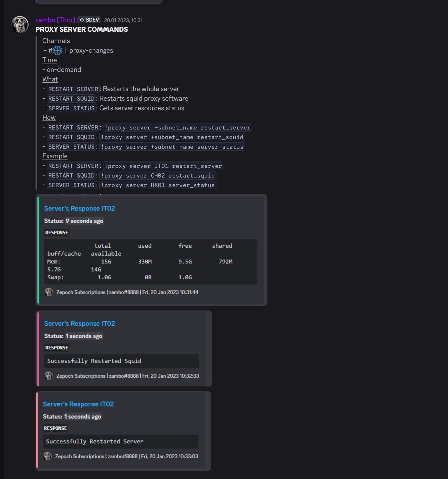This screenshot has width=448, height=479.
Task: Click the "!proxy server CH02 restart_squid" example code
Action: click(158, 175)
